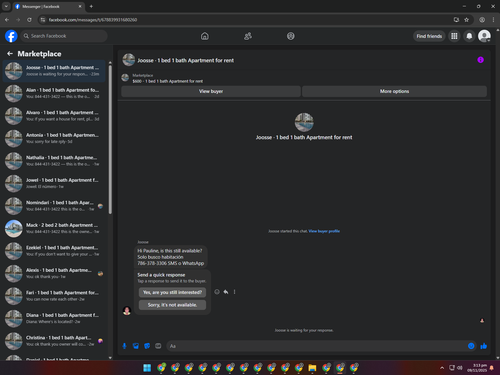The image size is (500, 375).
Task: Open the taskbar clock and date
Action: [x=477, y=368]
